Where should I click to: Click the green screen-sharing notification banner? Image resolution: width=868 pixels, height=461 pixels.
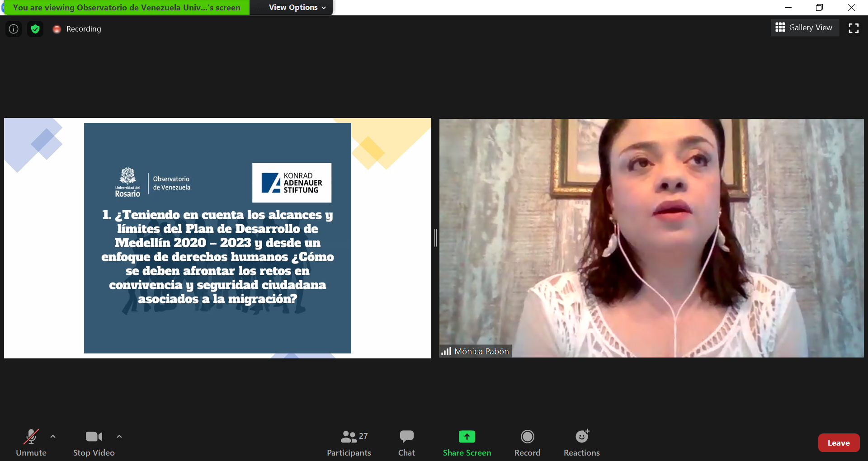[127, 7]
